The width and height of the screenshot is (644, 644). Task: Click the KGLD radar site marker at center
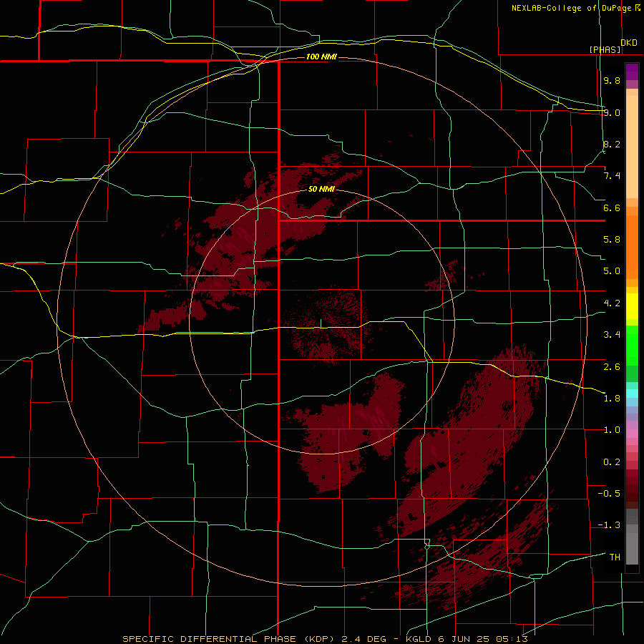point(321,323)
